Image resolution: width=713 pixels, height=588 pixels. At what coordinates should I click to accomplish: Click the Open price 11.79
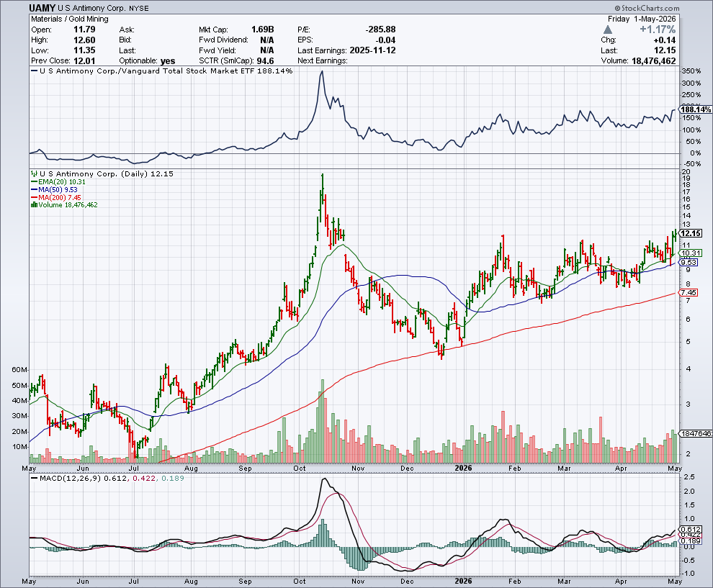click(84, 30)
